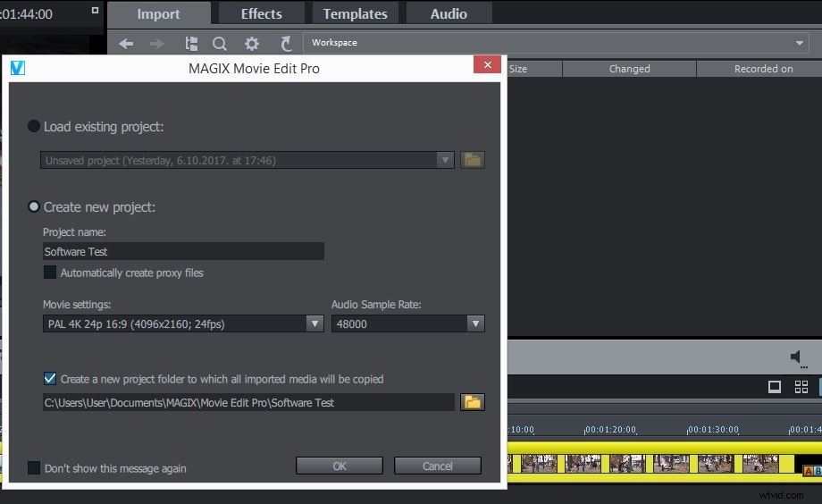Toggle the folder tree view icon
822x504 pixels.
(191, 44)
